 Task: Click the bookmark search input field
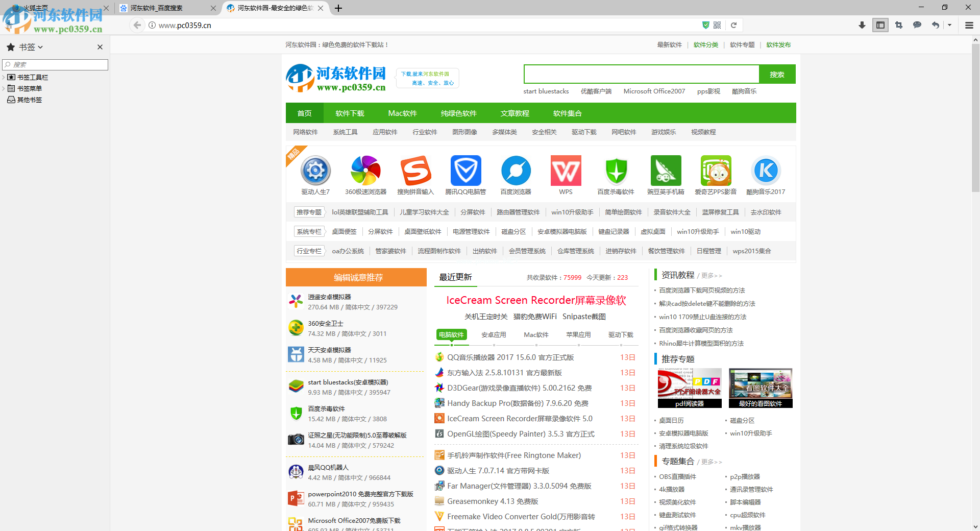pos(55,65)
